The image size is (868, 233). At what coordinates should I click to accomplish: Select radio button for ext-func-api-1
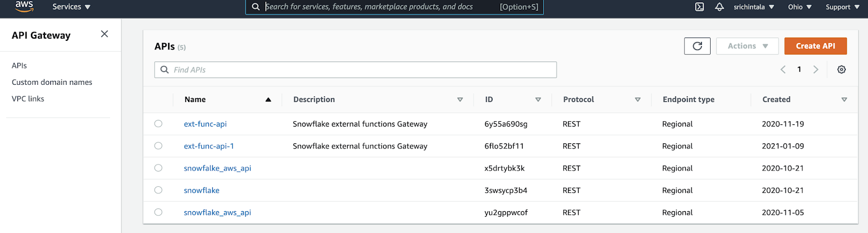(158, 146)
